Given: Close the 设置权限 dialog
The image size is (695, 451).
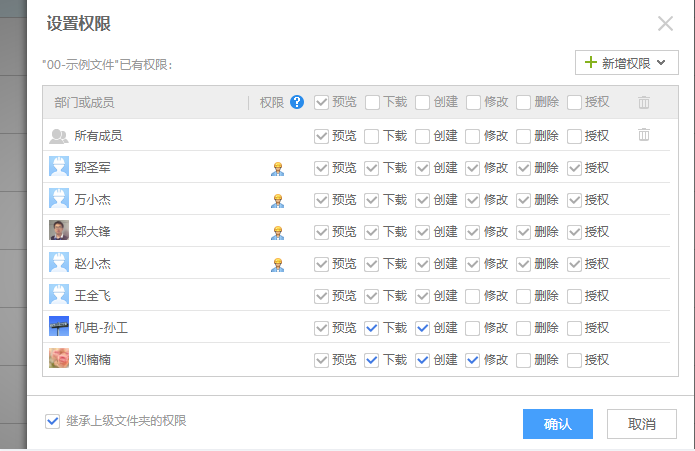Looking at the screenshot, I should [665, 23].
